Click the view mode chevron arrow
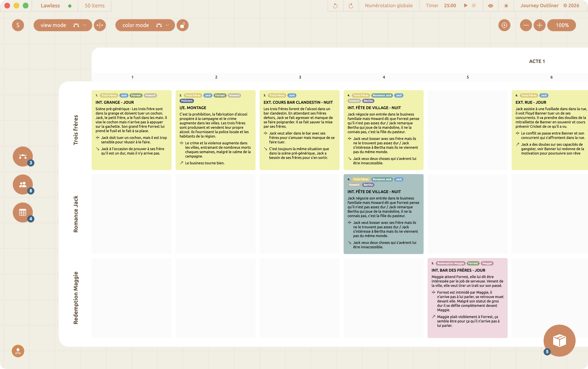Screen dimensions: 588x369 (x=85, y=25)
